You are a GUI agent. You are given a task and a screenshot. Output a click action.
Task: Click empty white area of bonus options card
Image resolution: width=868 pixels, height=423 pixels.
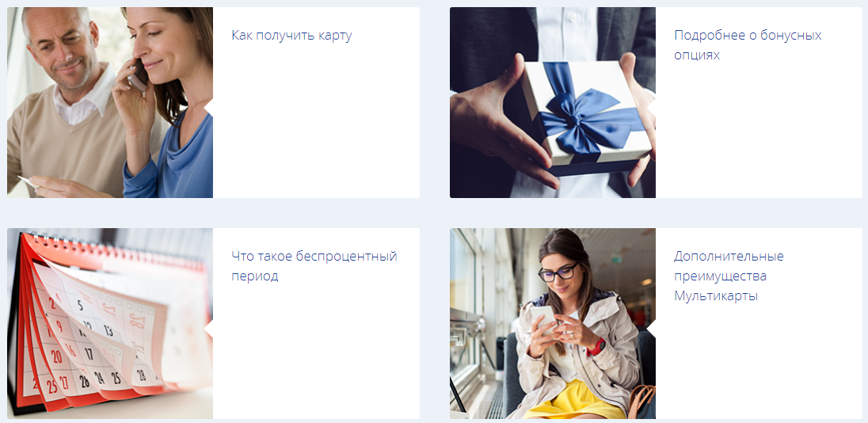(759, 133)
